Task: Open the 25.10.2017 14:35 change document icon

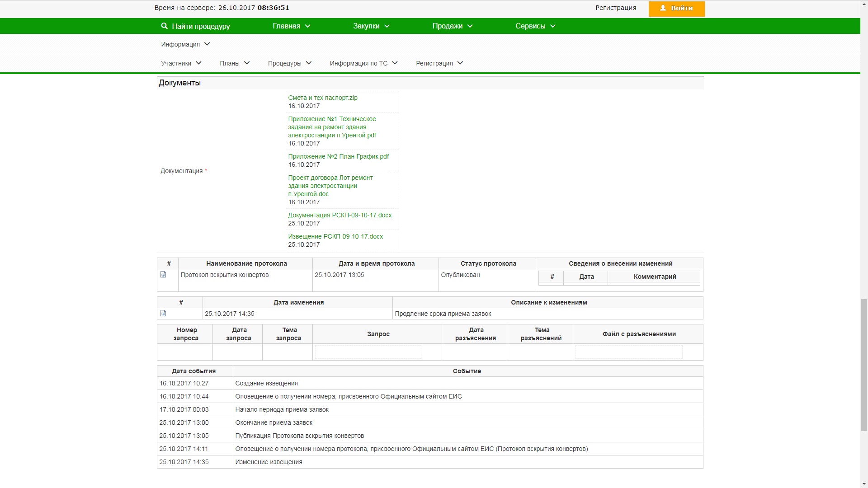Action: pos(163,313)
